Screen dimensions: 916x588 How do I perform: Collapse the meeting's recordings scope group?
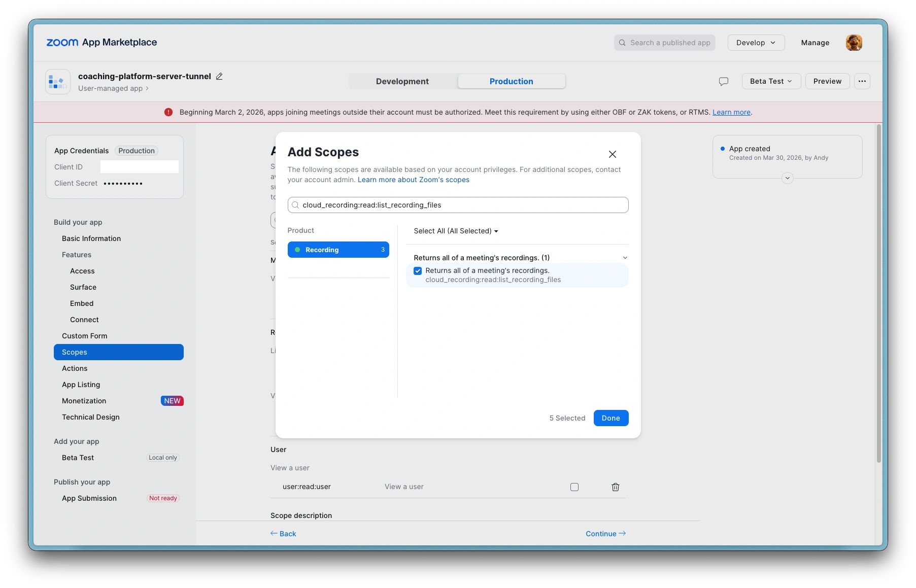tap(625, 258)
